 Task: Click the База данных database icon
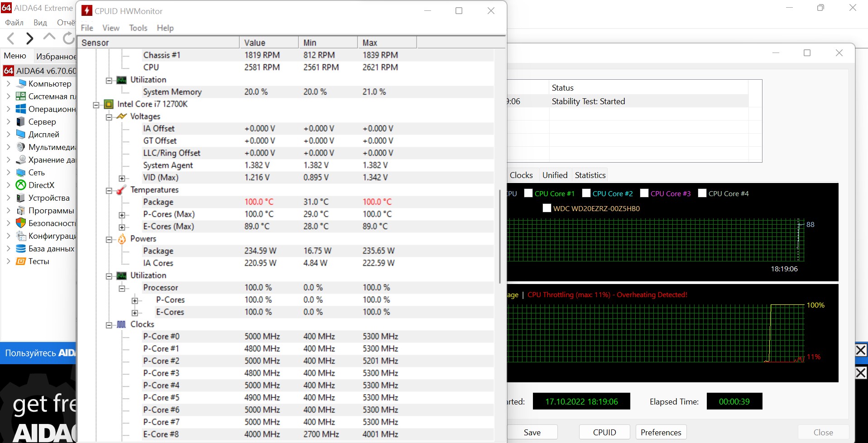[x=21, y=249]
